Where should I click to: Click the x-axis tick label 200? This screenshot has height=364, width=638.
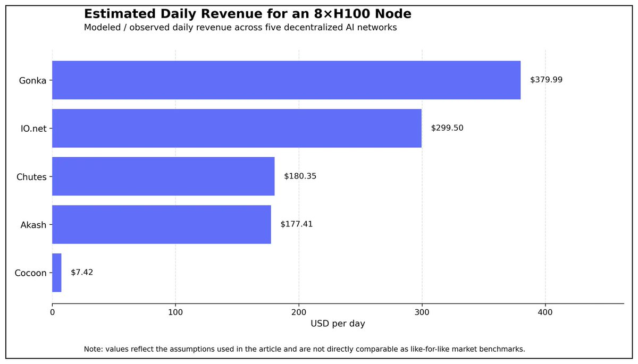coord(299,312)
